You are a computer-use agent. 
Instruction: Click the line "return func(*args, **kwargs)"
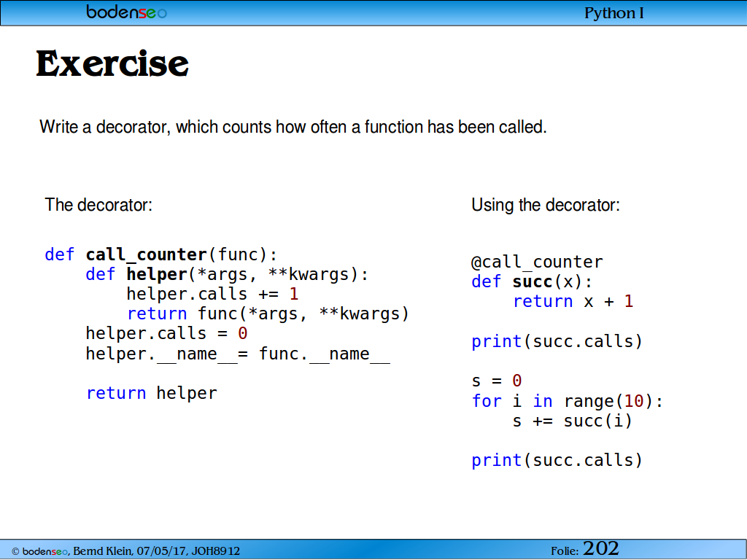pyautogui.click(x=268, y=314)
